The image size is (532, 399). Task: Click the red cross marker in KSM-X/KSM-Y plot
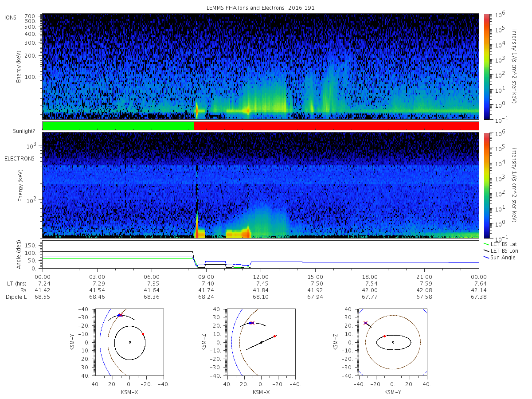coord(120,315)
